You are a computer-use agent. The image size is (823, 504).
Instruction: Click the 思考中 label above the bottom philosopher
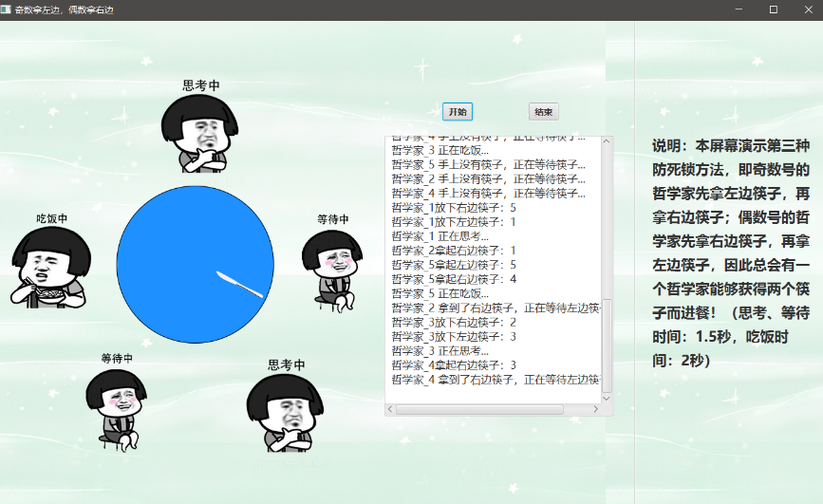(x=286, y=364)
